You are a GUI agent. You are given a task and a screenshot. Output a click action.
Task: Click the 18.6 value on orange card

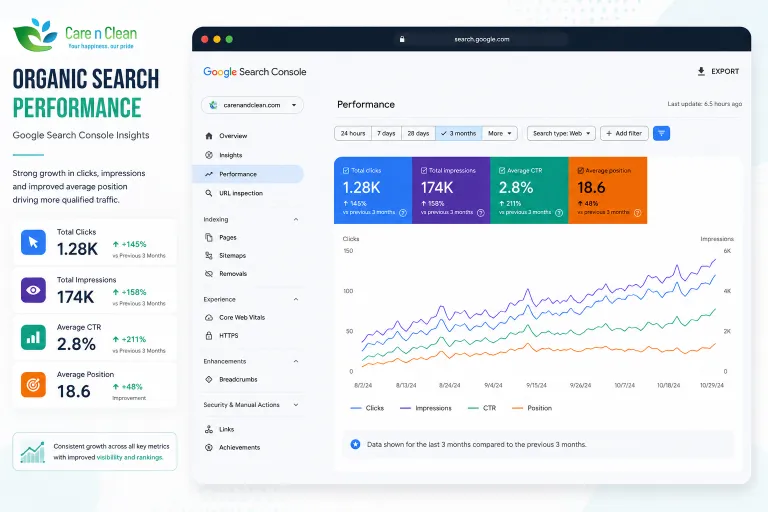pyautogui.click(x=591, y=188)
